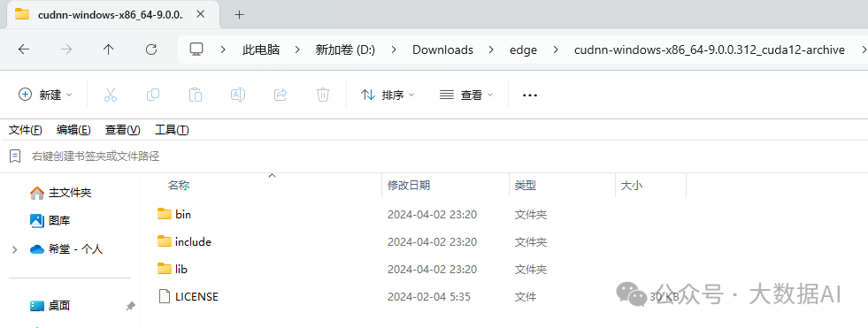Open the 新建 (New) dropdown
The height and width of the screenshot is (328, 868).
click(x=45, y=95)
